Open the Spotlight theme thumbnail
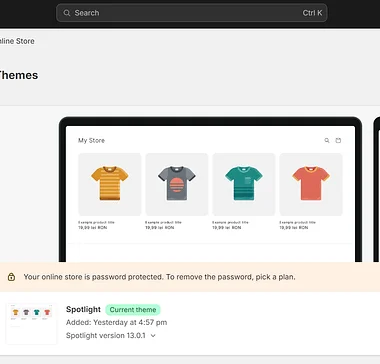 click(32, 323)
